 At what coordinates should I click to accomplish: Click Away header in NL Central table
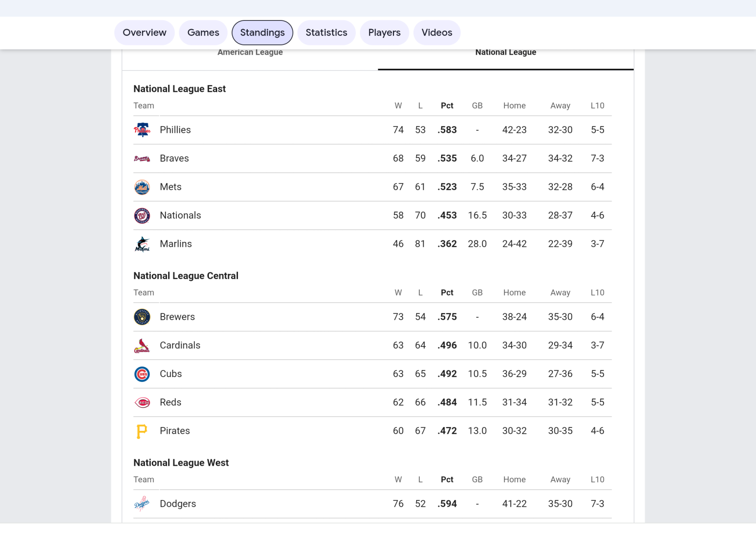(560, 293)
